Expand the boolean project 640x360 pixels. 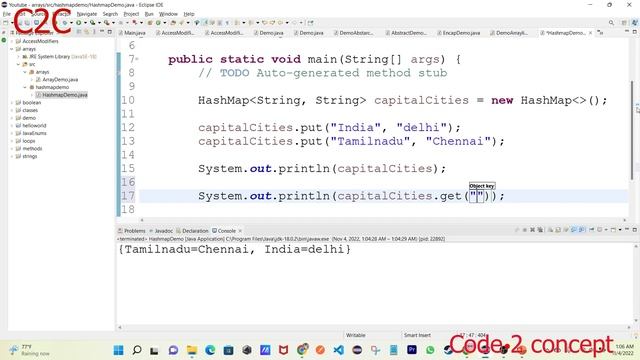(12, 102)
